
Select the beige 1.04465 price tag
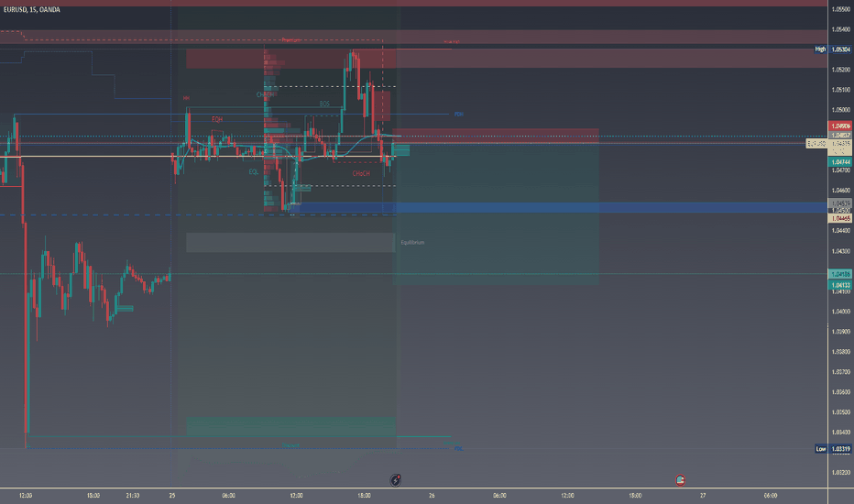[x=840, y=218]
